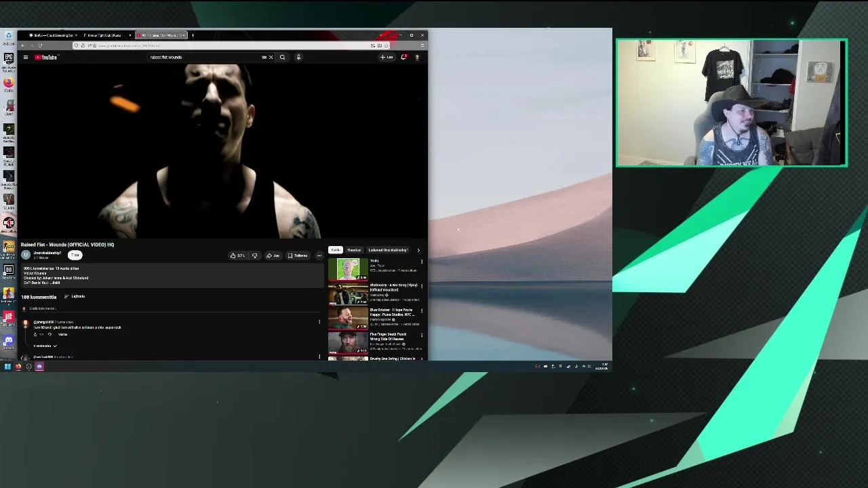The width and height of the screenshot is (868, 488).
Task: Like the Raised Fist video
Action: coord(237,256)
